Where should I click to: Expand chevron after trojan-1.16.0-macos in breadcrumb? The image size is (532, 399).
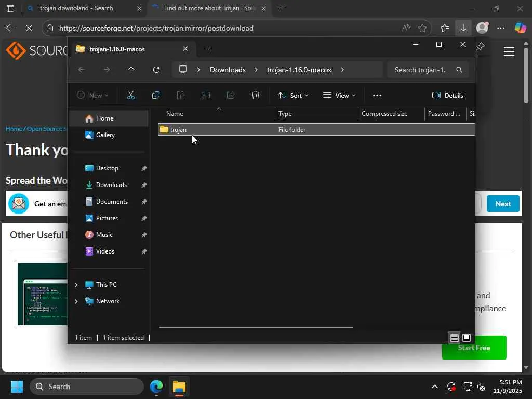point(342,70)
